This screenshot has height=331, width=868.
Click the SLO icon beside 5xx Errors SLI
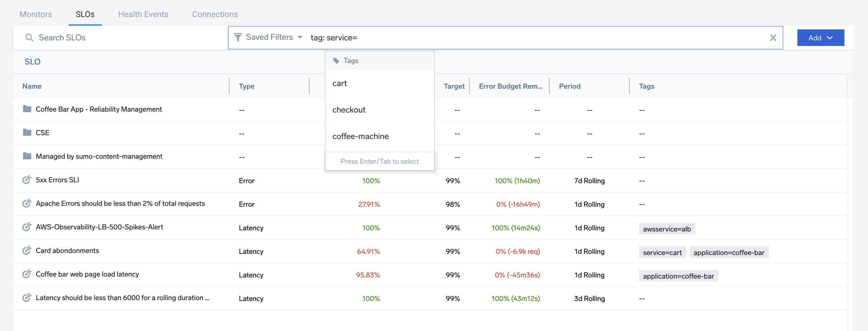pos(27,180)
